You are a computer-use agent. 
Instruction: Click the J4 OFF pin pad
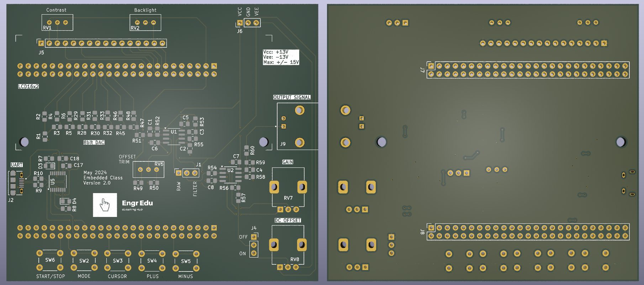254,237
